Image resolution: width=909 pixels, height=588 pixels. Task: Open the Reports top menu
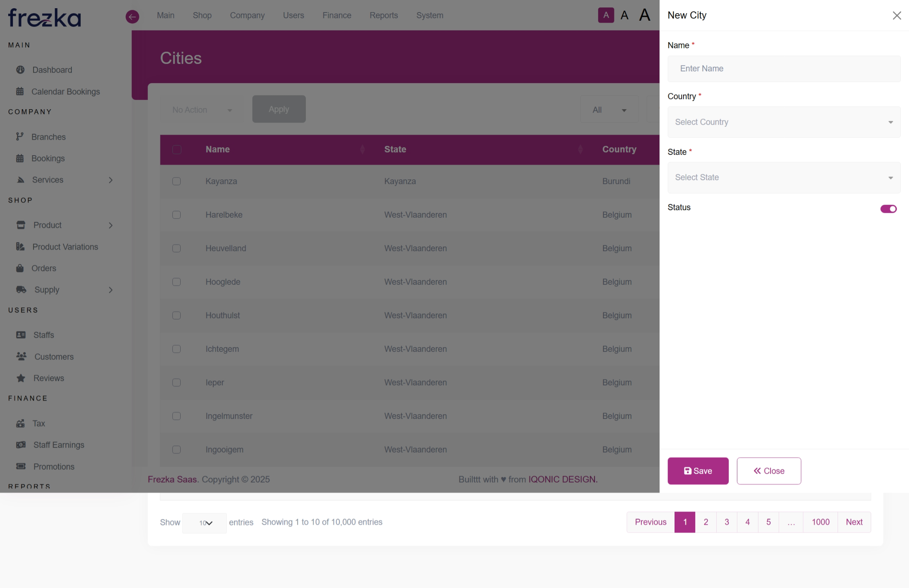[x=383, y=16]
